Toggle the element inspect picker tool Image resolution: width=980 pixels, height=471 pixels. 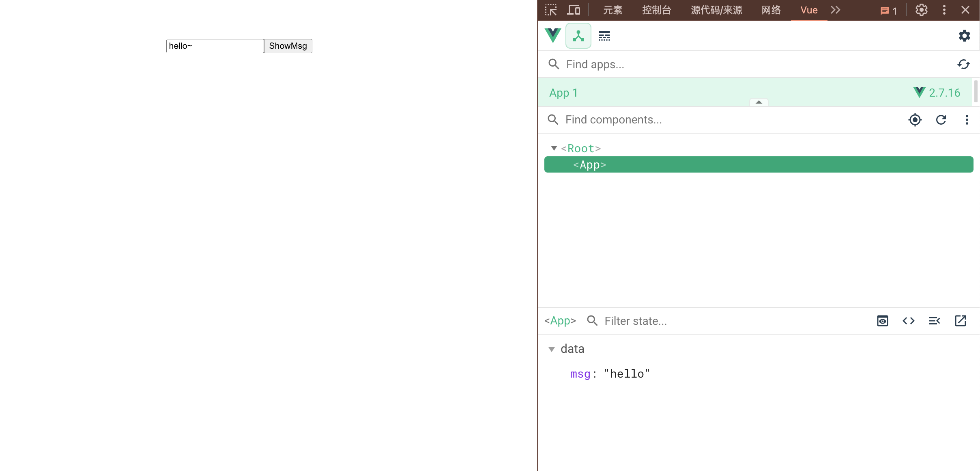pos(550,10)
